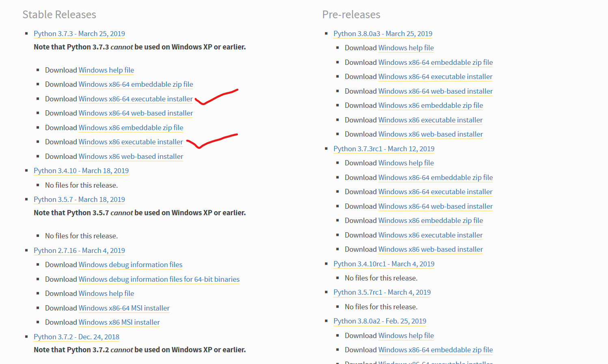Open the Python 3.5.7 - March 18, 2019 release link

[79, 199]
